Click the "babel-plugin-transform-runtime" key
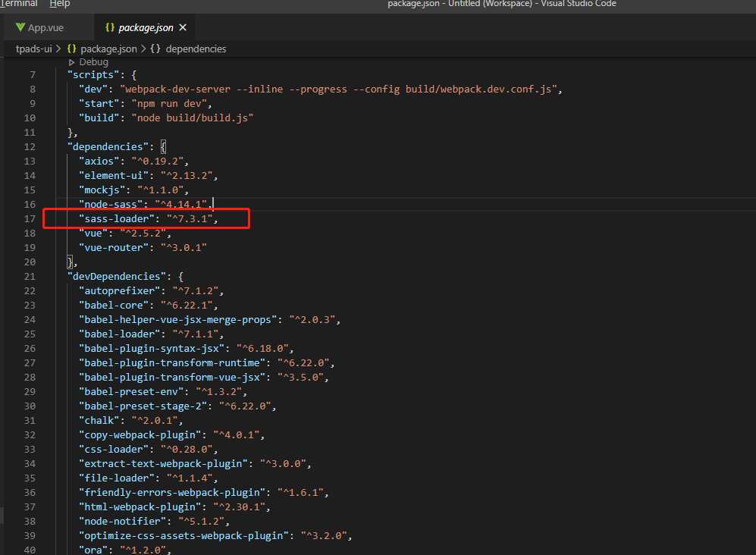The width and height of the screenshot is (756, 555). tap(171, 363)
